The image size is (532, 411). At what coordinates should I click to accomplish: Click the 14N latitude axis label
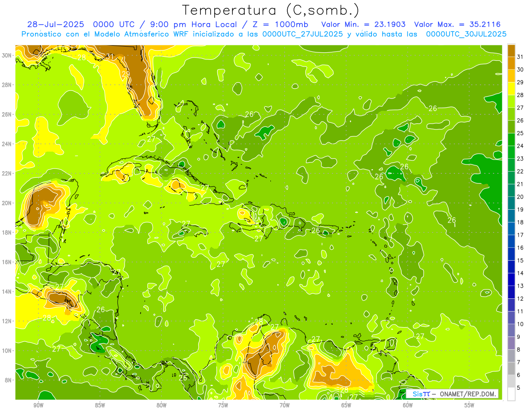[7, 292]
